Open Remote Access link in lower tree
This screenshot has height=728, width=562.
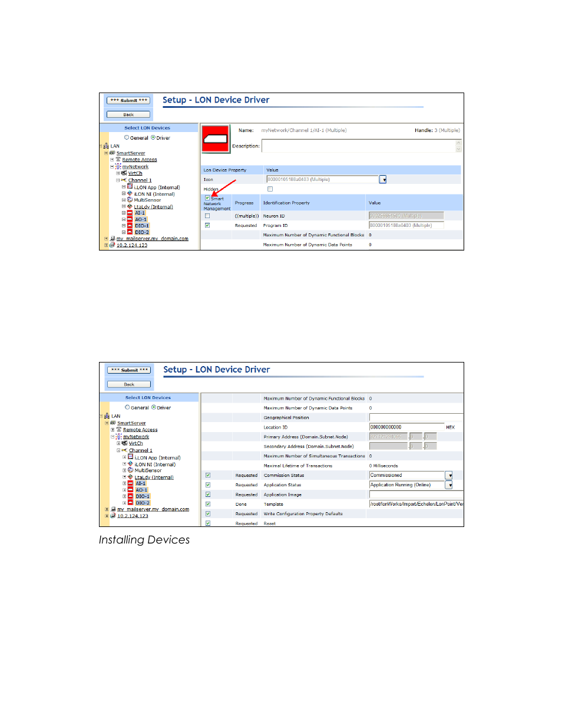tap(140, 430)
